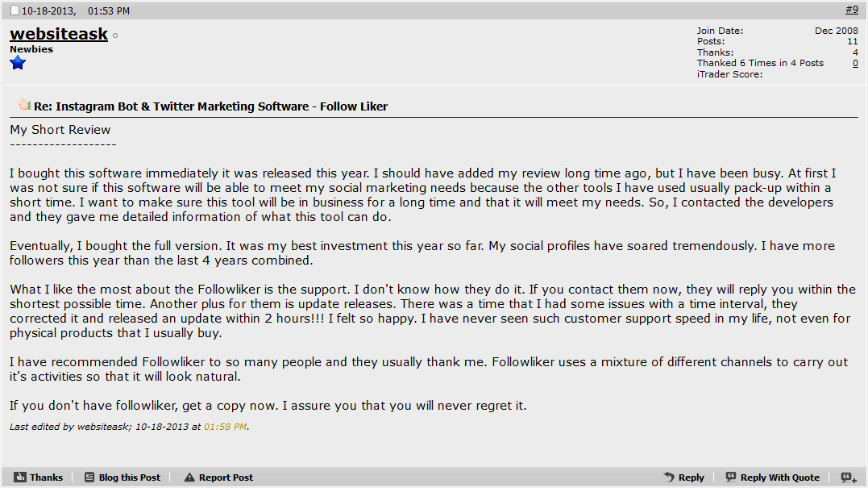Click the Report Post warning triangle icon
868x488 pixels.
coord(189,478)
